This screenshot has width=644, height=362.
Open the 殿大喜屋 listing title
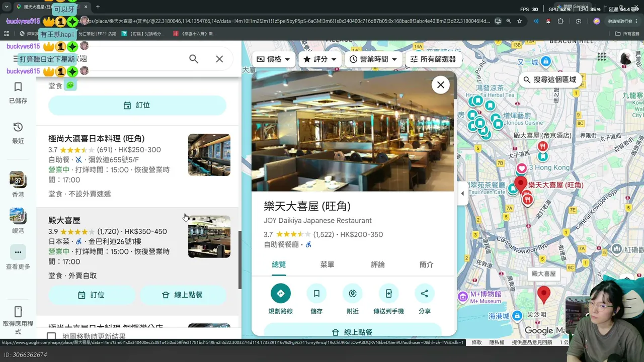64,221
